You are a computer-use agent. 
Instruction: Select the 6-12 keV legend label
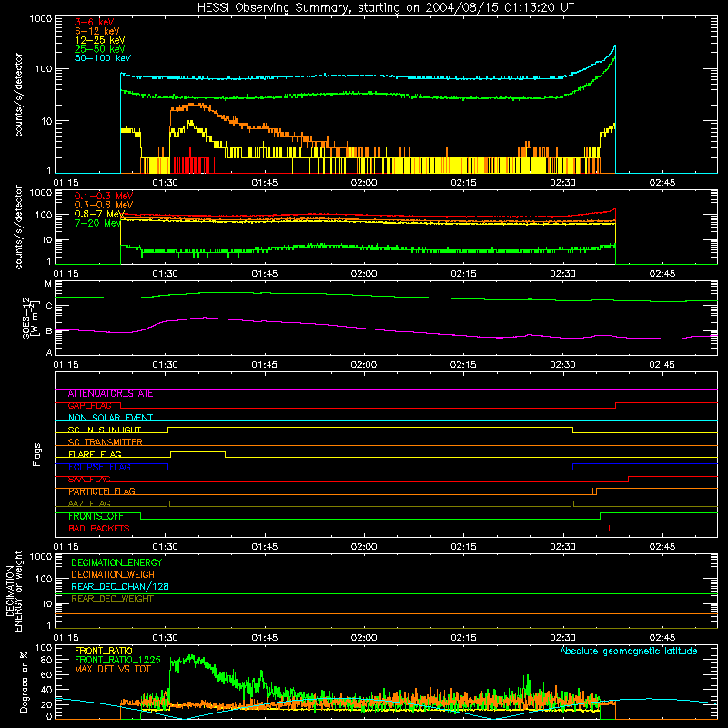[97, 31]
